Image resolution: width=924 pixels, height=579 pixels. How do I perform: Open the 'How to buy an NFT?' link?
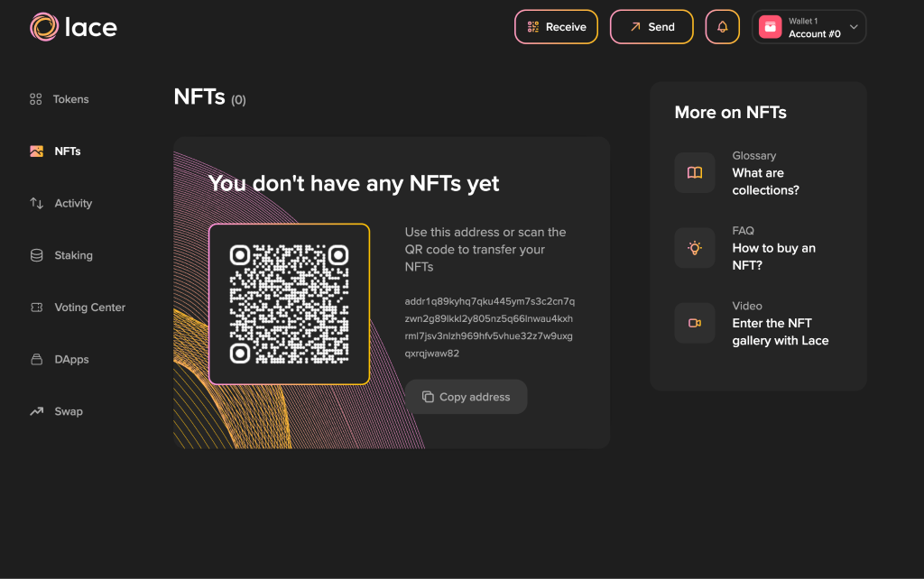click(773, 256)
